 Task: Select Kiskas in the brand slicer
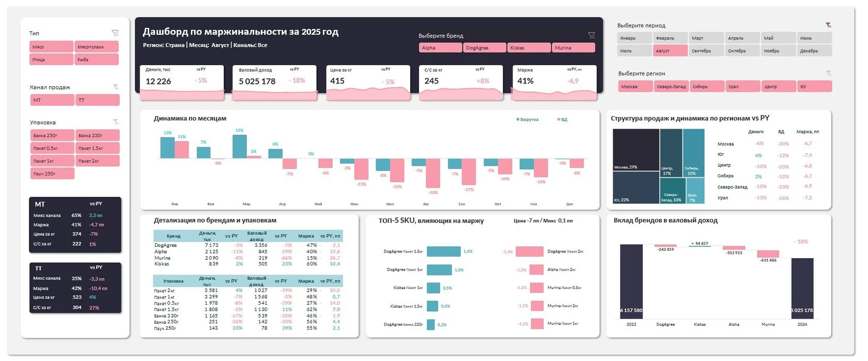click(529, 48)
